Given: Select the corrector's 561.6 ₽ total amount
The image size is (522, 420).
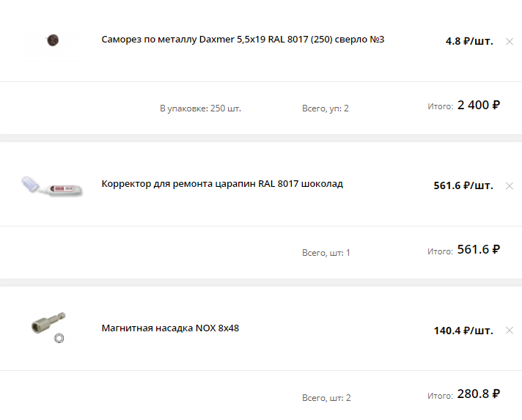Looking at the screenshot, I should tap(478, 249).
